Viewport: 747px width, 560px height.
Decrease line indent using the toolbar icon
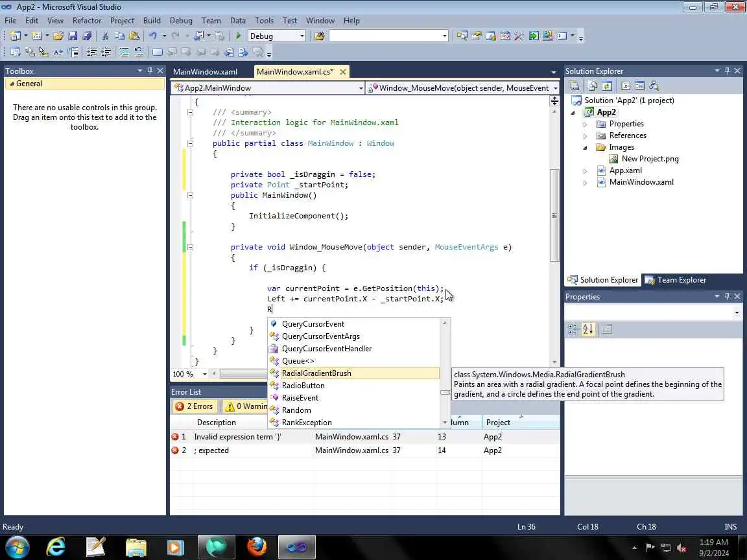(91, 52)
